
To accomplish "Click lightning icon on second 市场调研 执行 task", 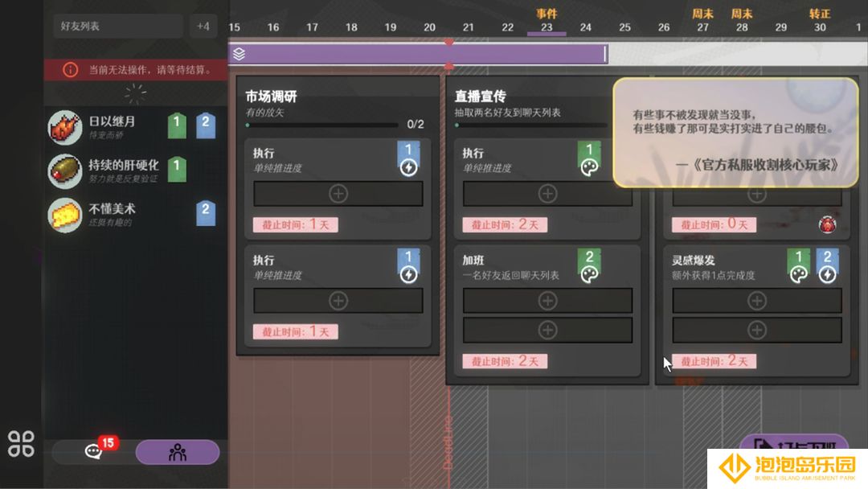I will 408,274.
